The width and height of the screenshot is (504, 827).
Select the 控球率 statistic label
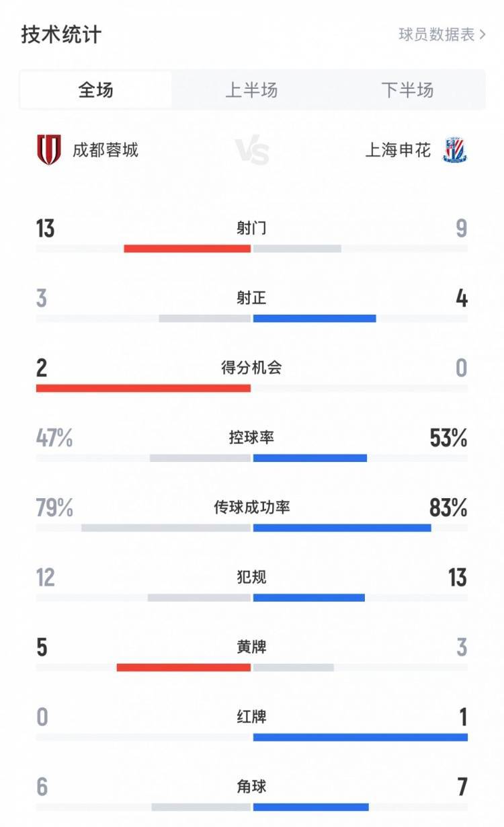pos(252,437)
